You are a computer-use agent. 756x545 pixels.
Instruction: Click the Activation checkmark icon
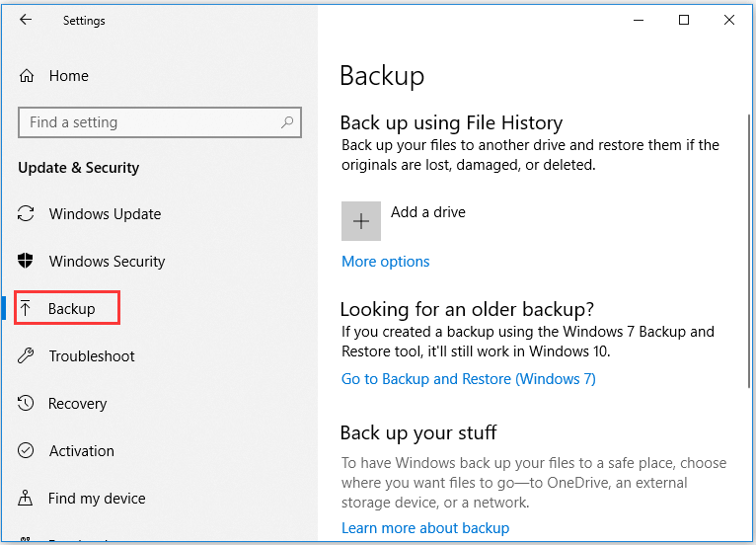[x=27, y=451]
